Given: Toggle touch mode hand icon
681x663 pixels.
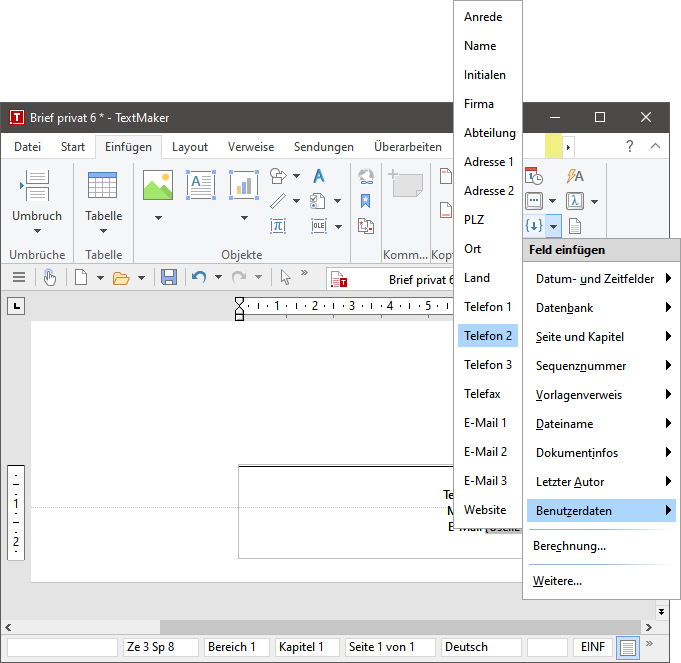Looking at the screenshot, I should coord(50,277).
